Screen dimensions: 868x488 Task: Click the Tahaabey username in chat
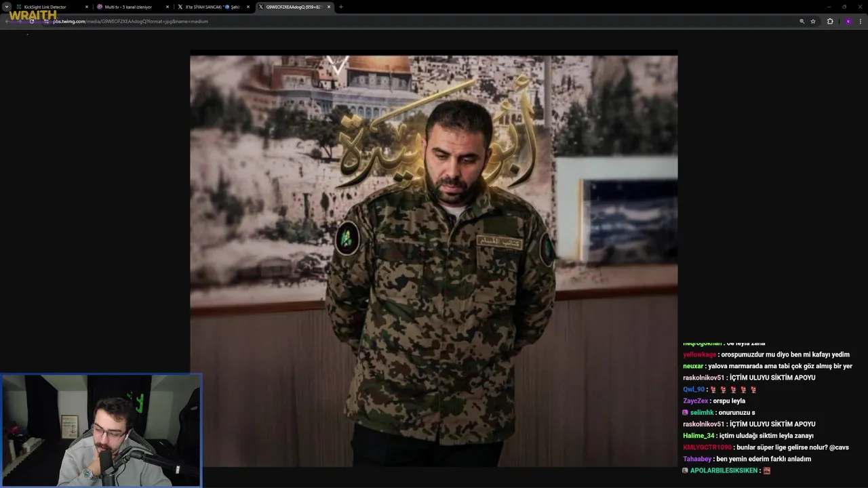click(x=697, y=459)
